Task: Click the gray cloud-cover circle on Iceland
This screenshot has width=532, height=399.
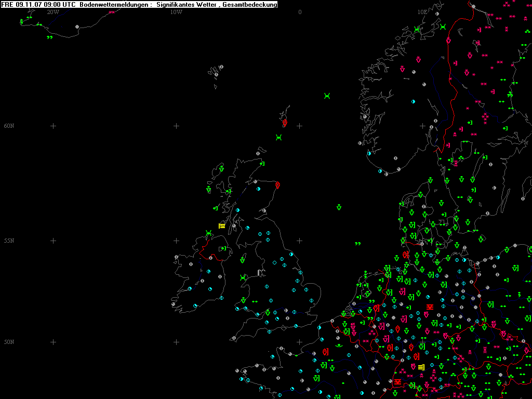Action: point(77,26)
